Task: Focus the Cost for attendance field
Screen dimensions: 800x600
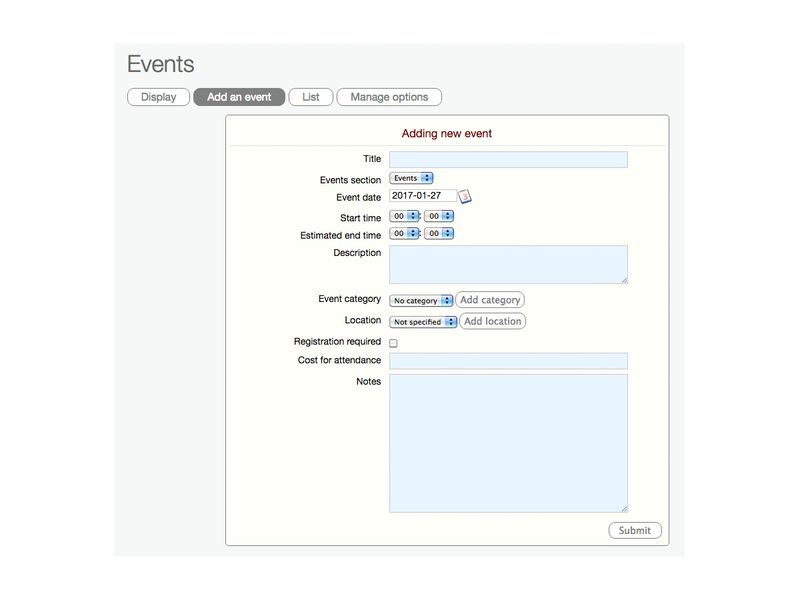Action: [x=508, y=361]
